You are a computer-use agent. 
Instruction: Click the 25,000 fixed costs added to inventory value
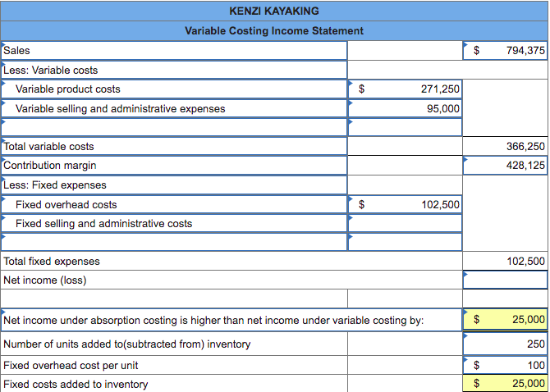pos(505,383)
